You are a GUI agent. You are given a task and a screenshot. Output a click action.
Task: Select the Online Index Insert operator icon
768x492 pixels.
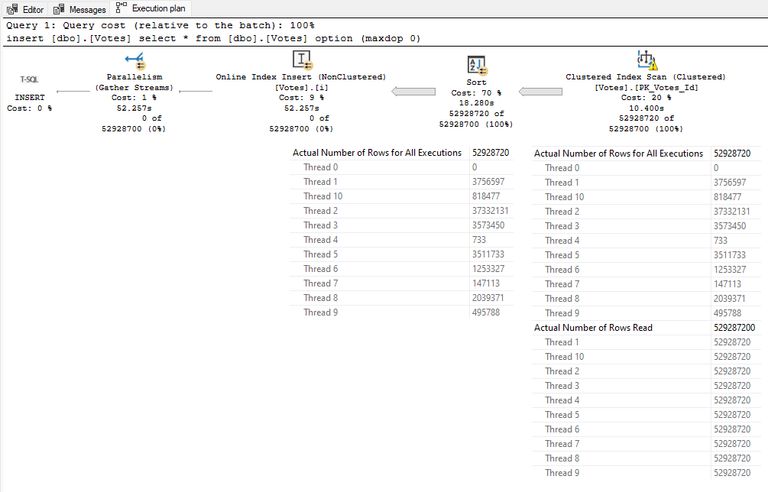point(302,60)
